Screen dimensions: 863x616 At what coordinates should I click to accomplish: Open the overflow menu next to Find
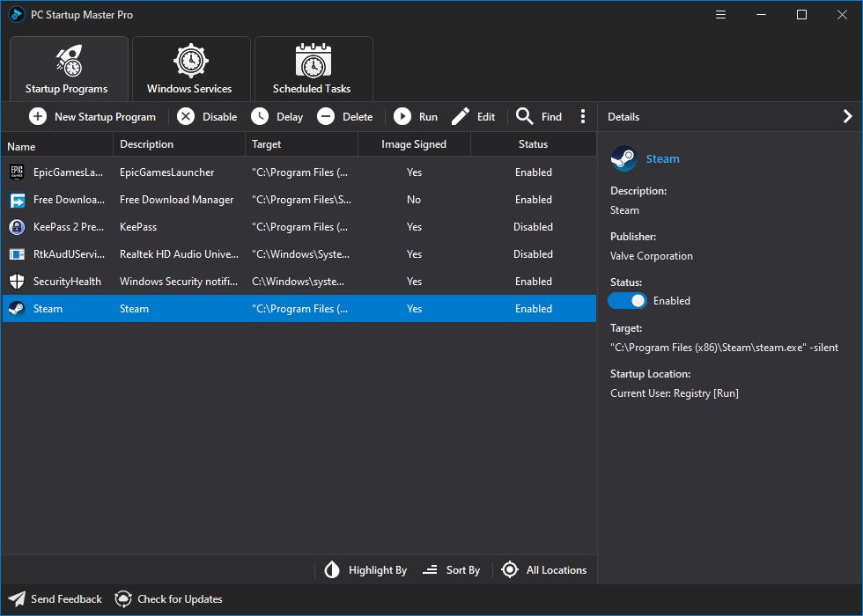coord(583,116)
